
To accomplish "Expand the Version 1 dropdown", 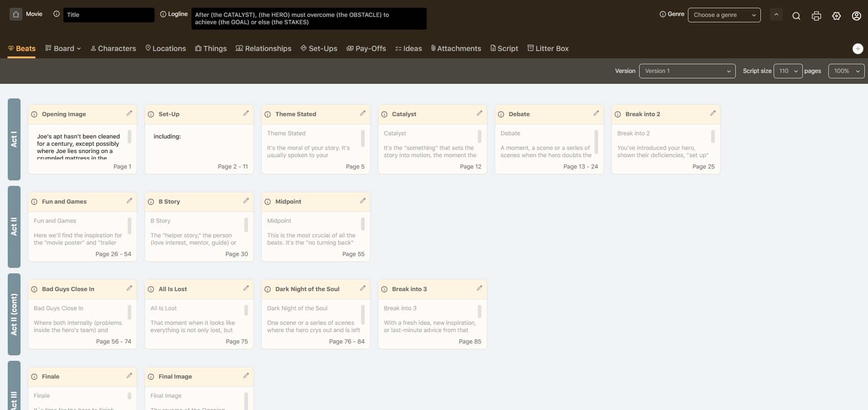I will (x=687, y=71).
